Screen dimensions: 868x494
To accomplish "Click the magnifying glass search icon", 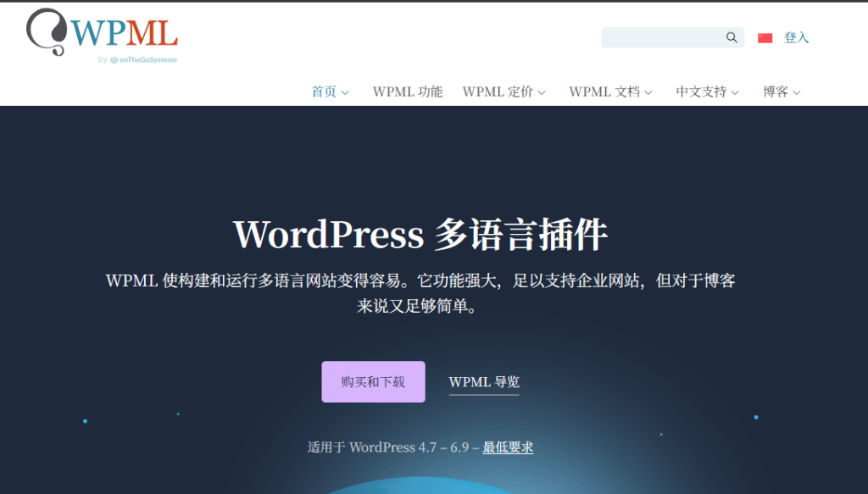I will pos(732,37).
